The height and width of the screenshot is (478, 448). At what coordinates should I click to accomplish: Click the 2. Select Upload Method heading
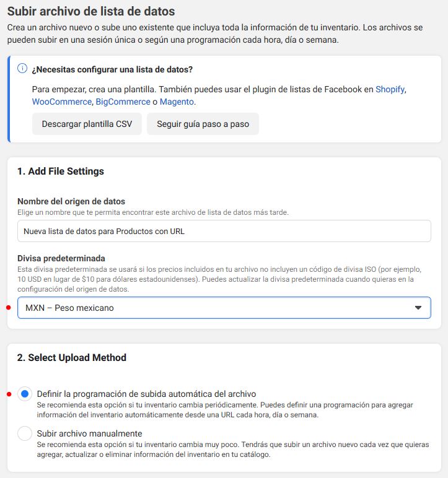coord(72,357)
